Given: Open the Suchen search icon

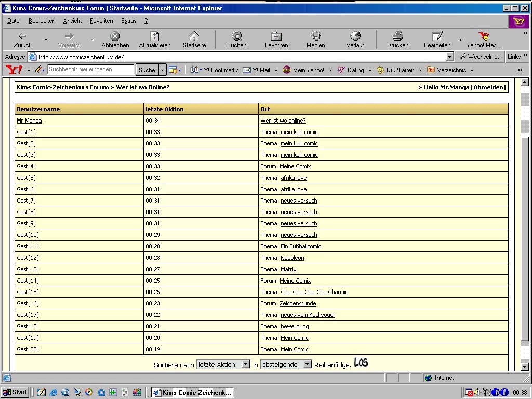Looking at the screenshot, I should 237,36.
